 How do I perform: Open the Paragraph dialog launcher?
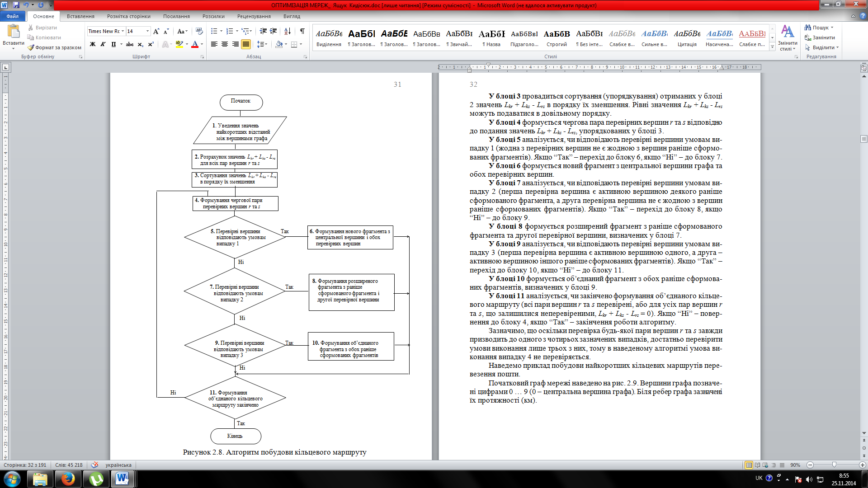coord(306,57)
